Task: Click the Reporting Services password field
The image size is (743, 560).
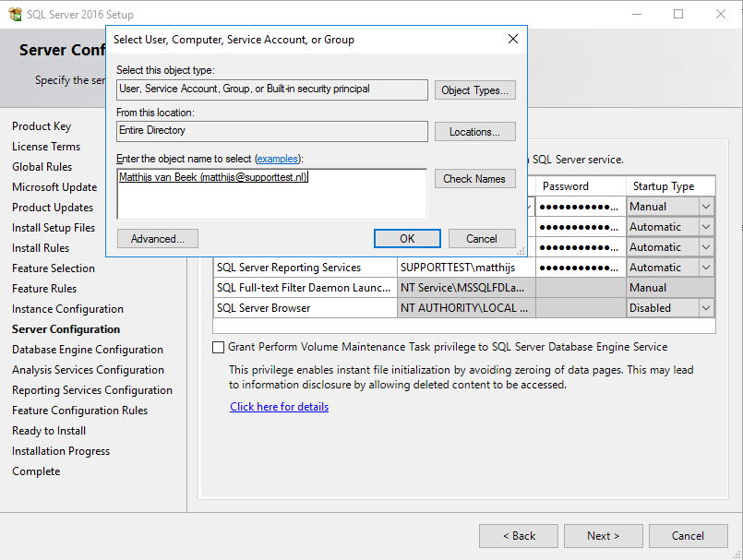Action: coord(581,268)
